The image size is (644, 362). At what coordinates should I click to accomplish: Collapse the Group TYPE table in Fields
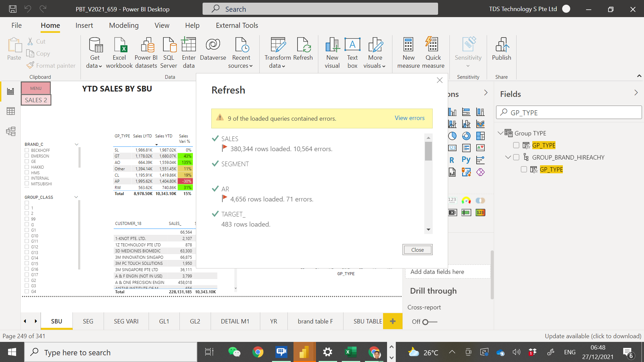500,133
